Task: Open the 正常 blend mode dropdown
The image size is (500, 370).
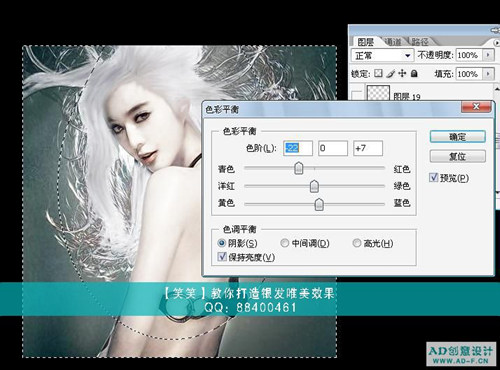Action: click(x=382, y=55)
